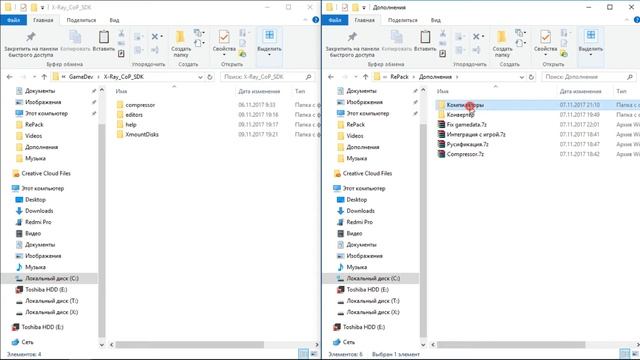The width and height of the screenshot is (640, 360).
Task: Click Select icon in left window ribbon
Action: (x=269, y=41)
